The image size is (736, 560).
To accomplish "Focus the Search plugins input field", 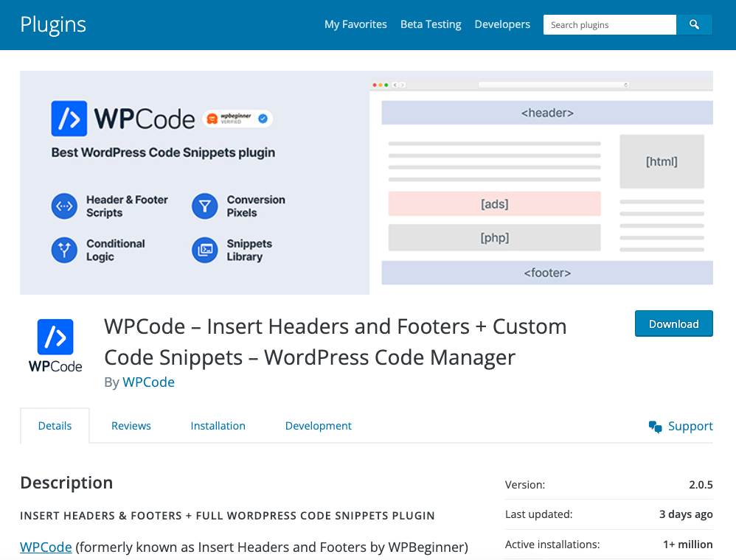I will point(609,25).
